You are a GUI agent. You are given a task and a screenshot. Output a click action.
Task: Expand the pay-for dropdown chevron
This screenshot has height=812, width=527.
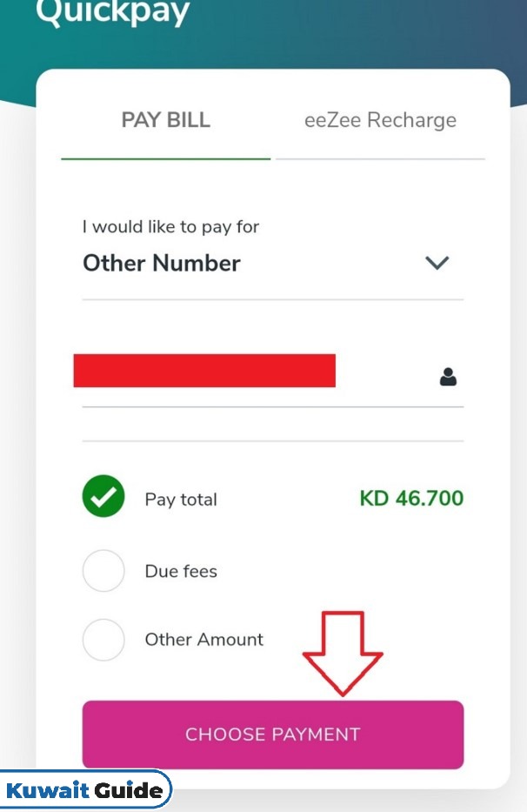click(x=437, y=263)
